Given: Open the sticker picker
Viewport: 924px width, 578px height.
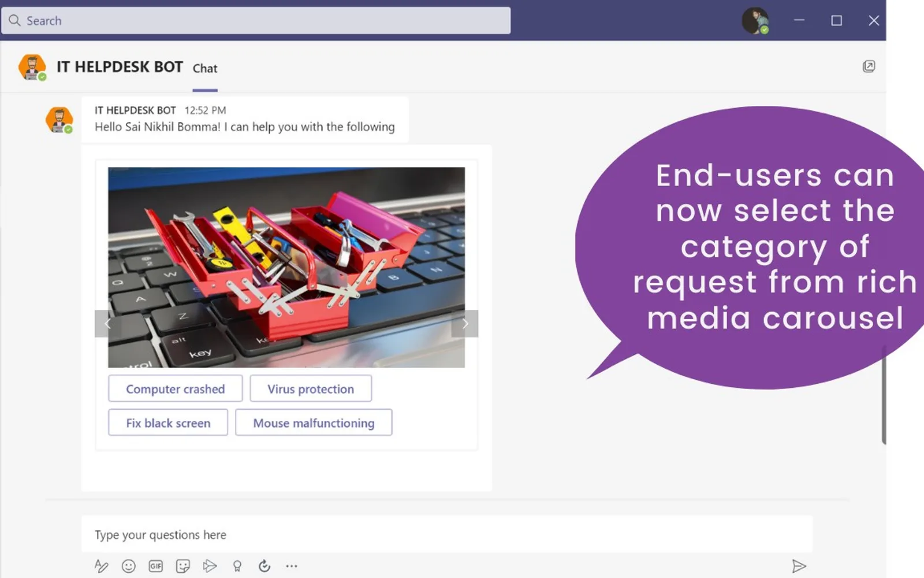Looking at the screenshot, I should (183, 566).
